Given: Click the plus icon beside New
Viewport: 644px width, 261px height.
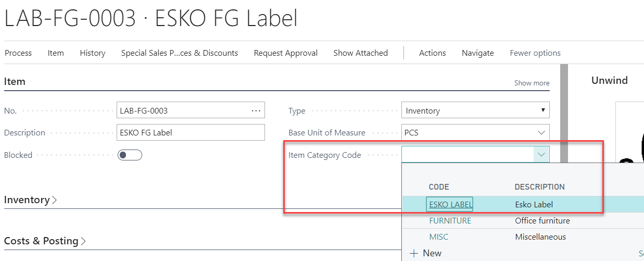Looking at the screenshot, I should pyautogui.click(x=414, y=253).
